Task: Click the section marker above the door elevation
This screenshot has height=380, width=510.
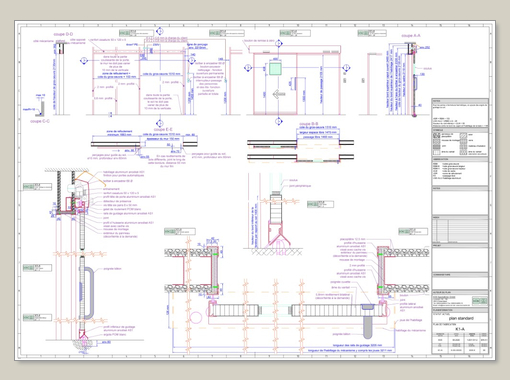Action: [x=279, y=43]
